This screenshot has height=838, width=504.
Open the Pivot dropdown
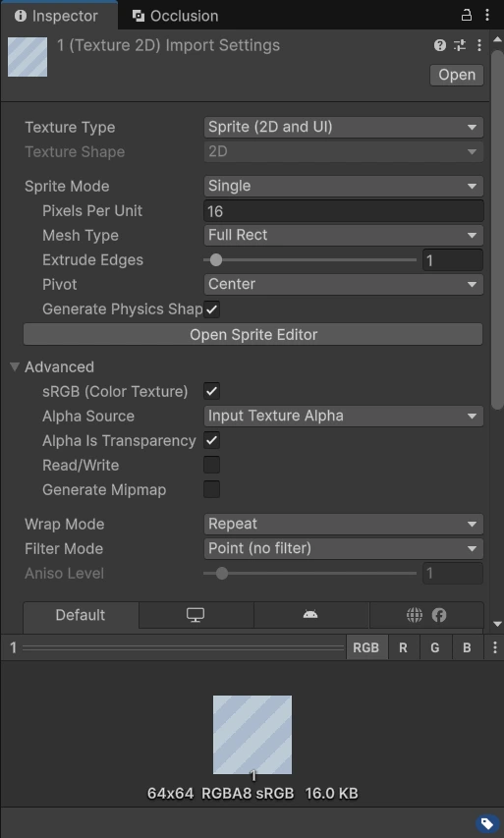[x=344, y=284]
